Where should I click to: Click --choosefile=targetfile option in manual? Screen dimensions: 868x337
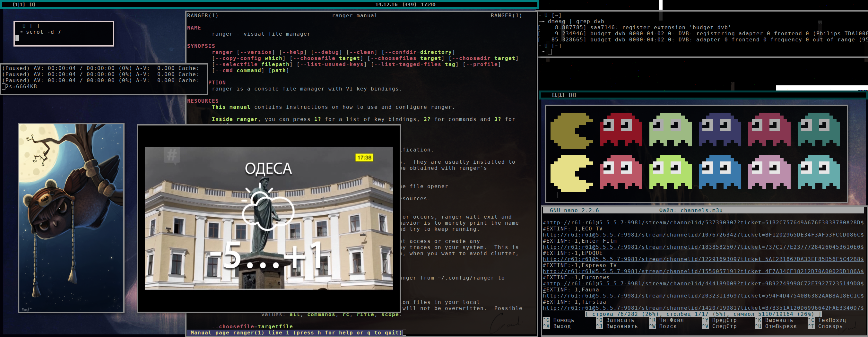[252, 326]
